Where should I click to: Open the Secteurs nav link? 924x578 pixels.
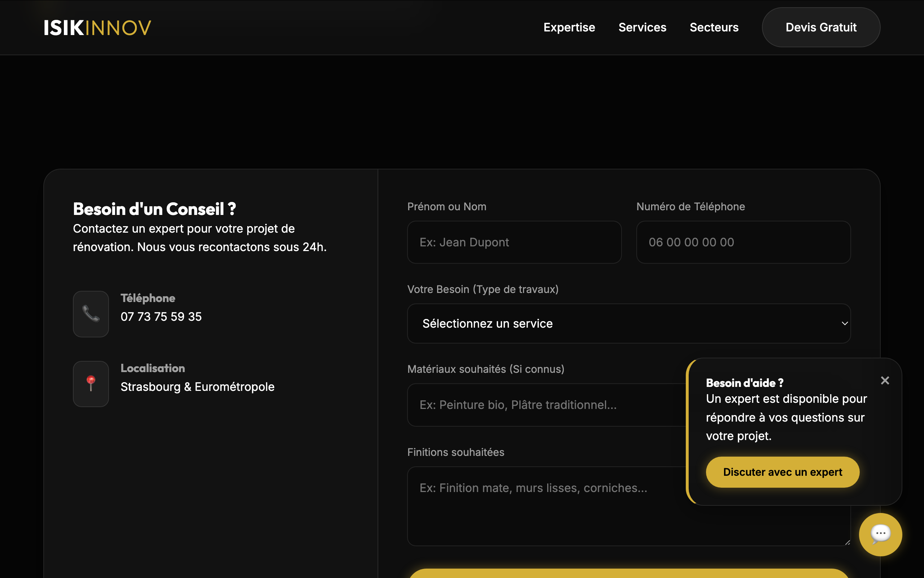pyautogui.click(x=714, y=27)
